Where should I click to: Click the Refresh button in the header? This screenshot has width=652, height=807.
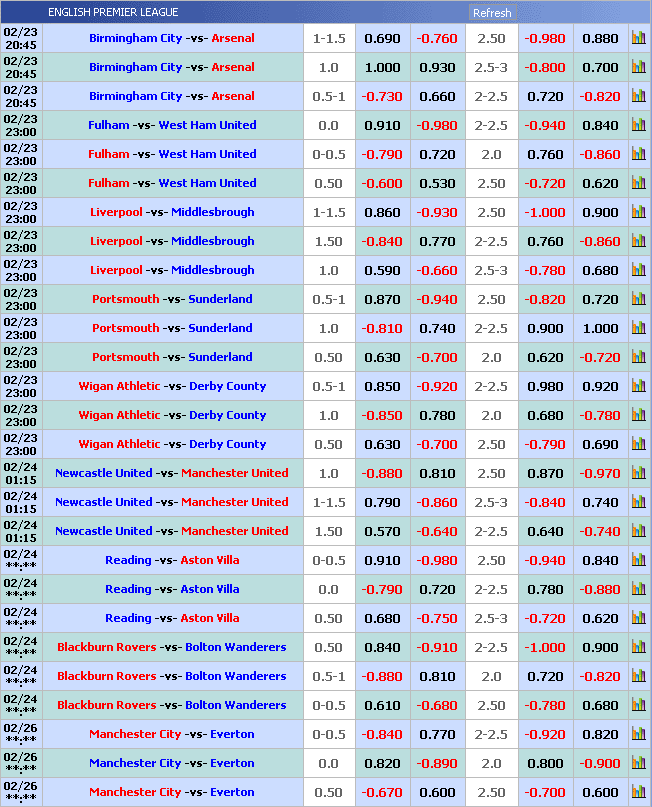click(492, 13)
